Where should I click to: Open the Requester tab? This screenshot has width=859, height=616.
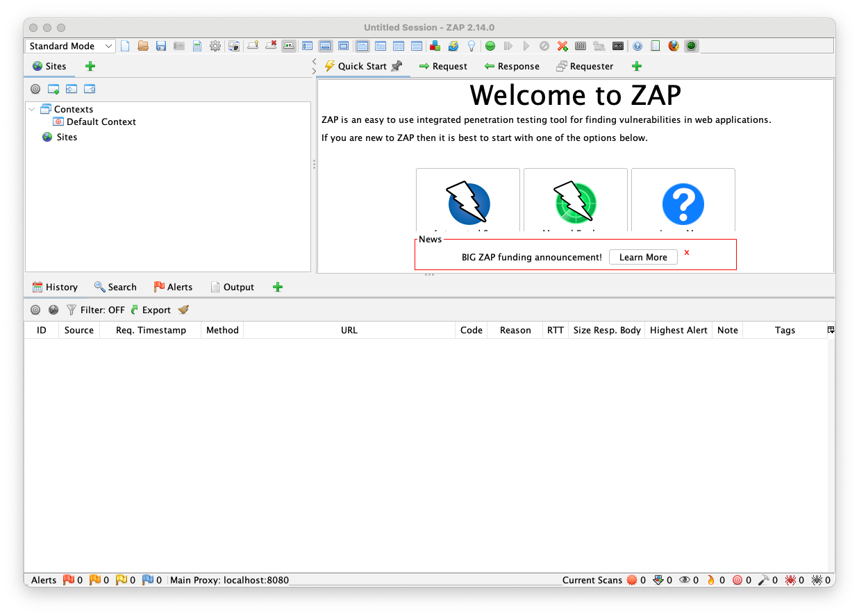coord(585,66)
